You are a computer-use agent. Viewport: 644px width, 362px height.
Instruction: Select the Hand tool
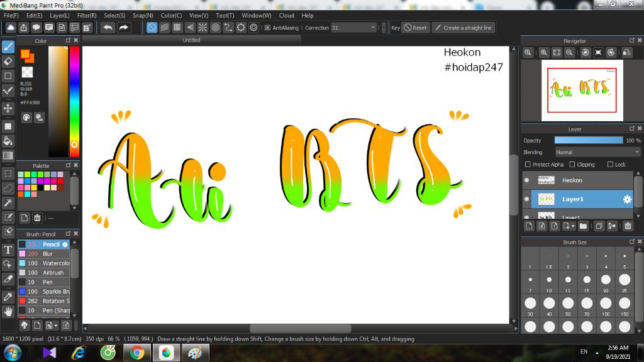8,312
